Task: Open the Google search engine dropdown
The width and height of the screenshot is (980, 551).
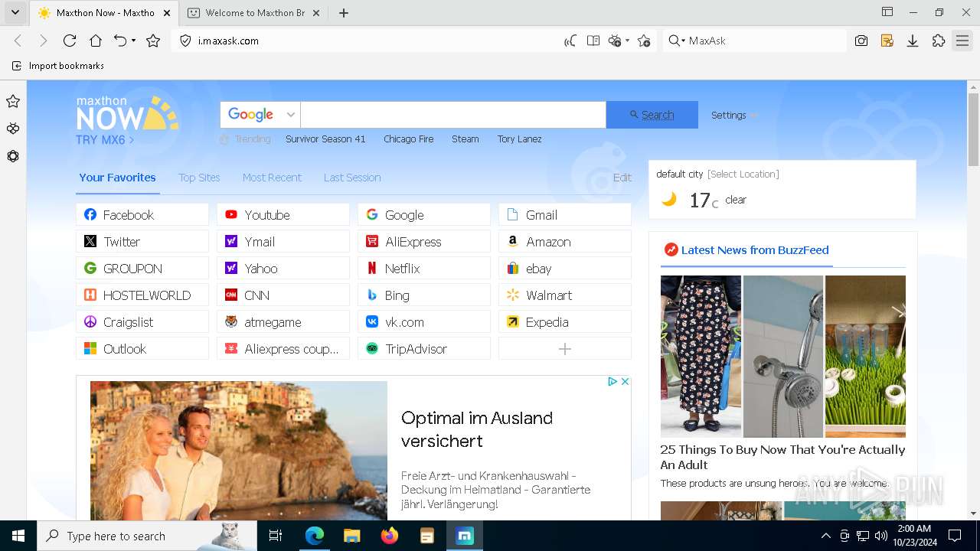Action: pos(260,115)
